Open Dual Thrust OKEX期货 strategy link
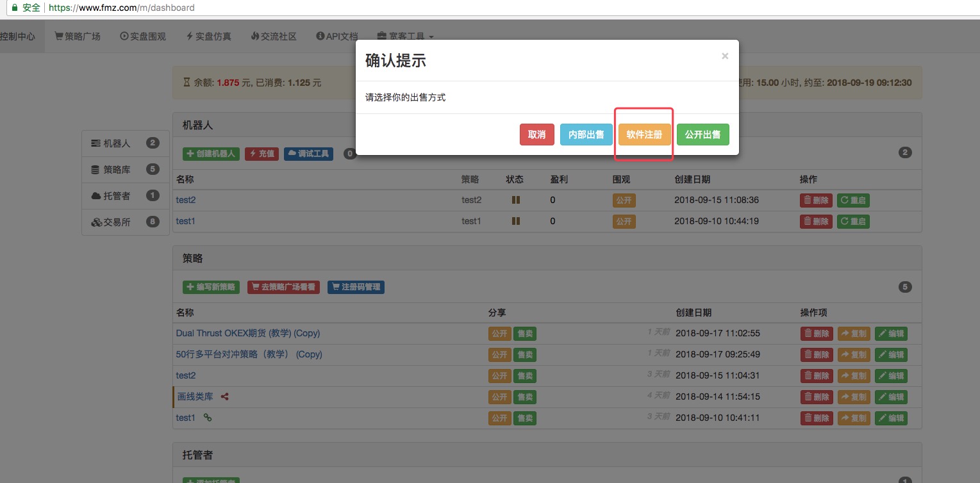Screen dimensions: 980x483 pyautogui.click(x=247, y=333)
